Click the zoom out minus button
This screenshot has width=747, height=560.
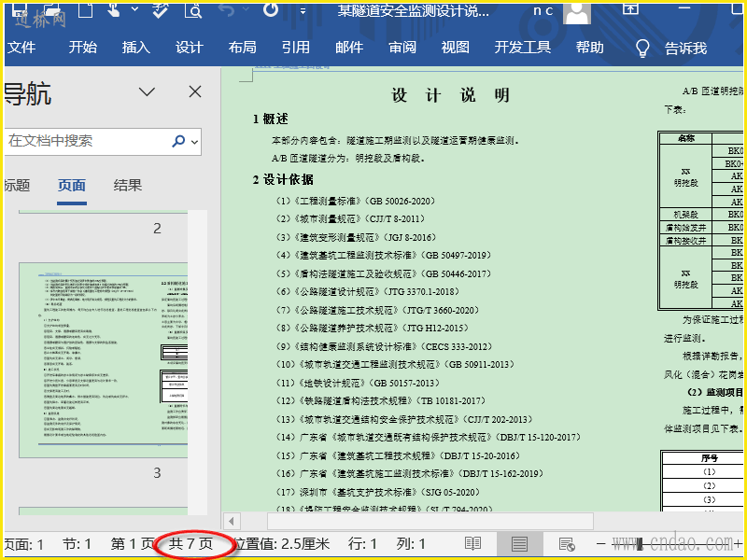tap(601, 543)
